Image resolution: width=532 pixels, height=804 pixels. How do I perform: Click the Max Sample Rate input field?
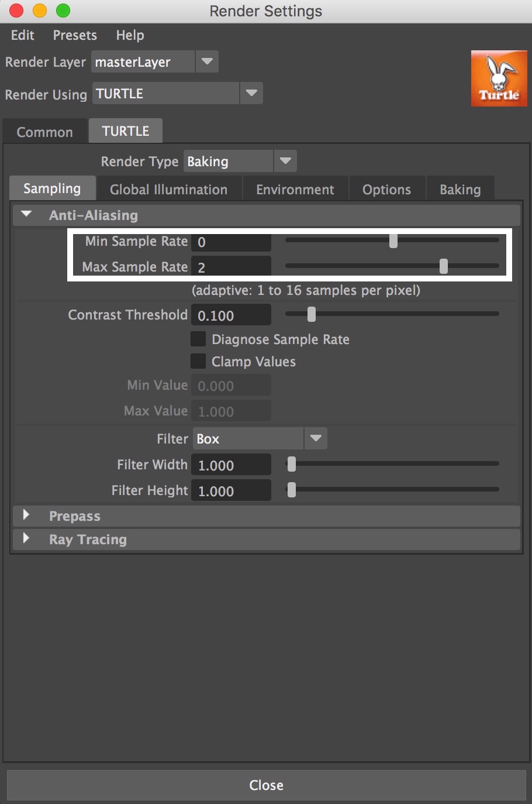click(231, 267)
